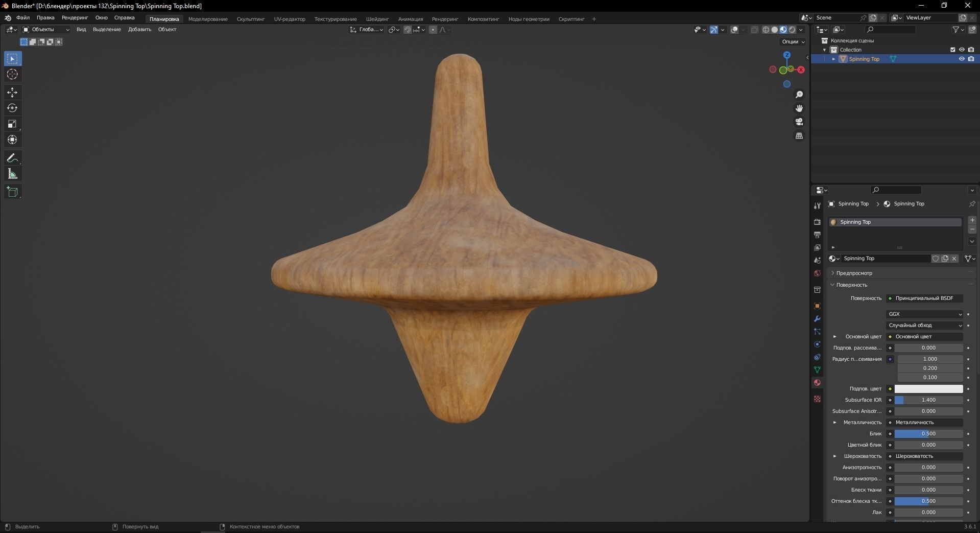This screenshot has width=980, height=533.
Task: Open the GGX distribution dropdown
Action: (x=924, y=314)
